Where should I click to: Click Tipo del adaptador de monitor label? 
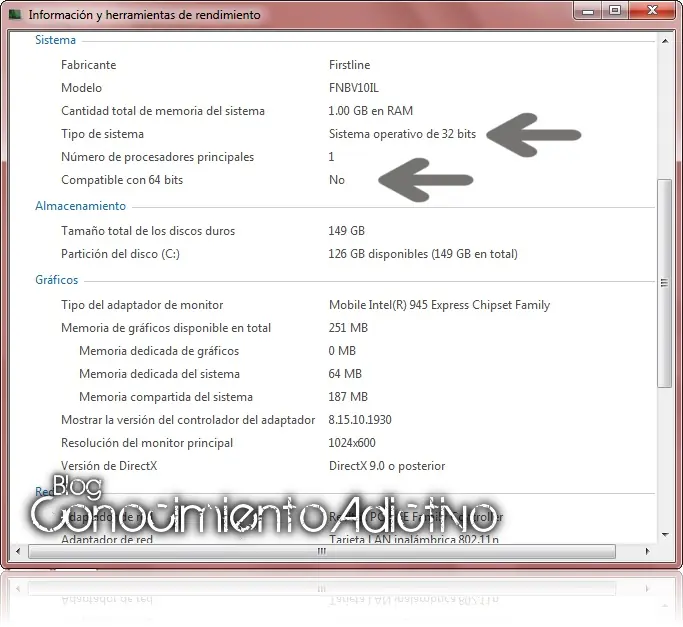click(142, 305)
